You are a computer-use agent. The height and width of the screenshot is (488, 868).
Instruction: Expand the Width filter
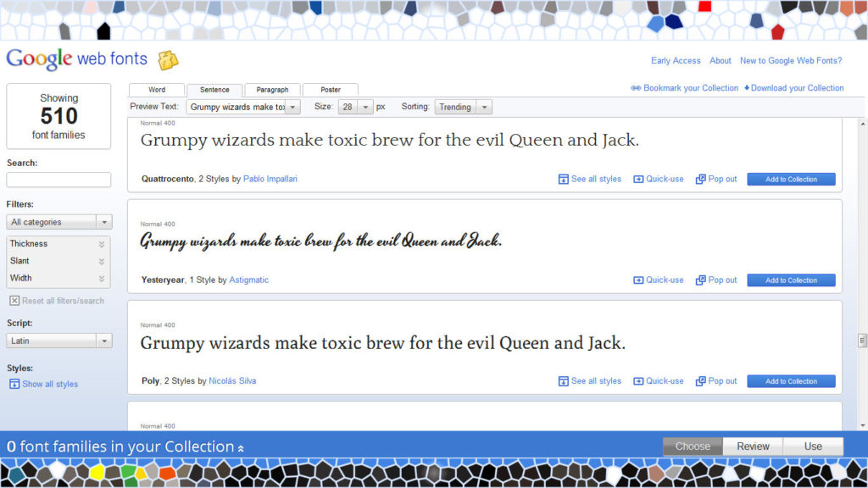pos(102,278)
